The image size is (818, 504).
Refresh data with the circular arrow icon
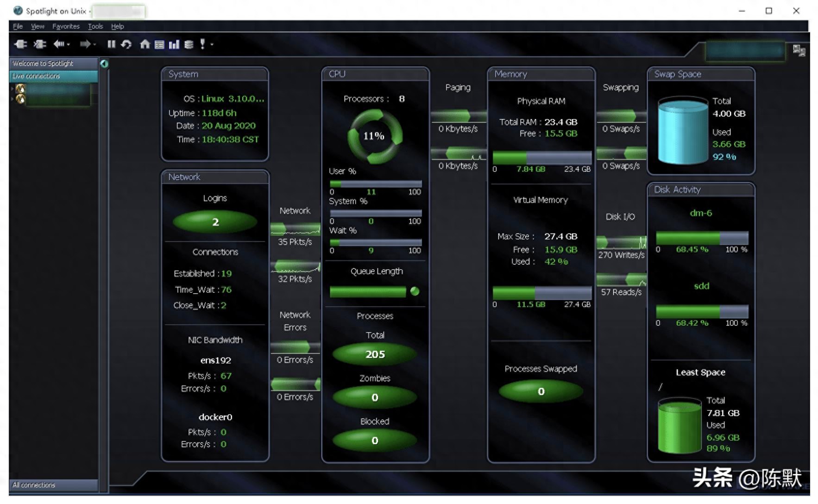point(126,44)
